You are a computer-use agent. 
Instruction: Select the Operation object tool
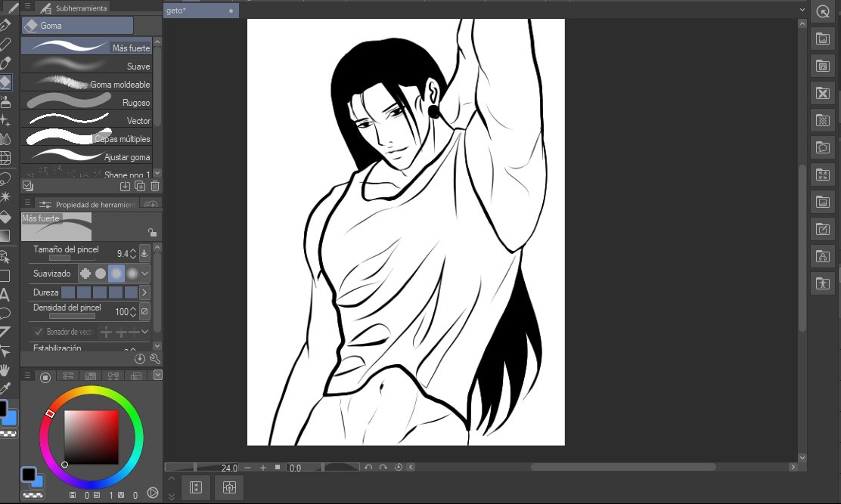pos(5,257)
